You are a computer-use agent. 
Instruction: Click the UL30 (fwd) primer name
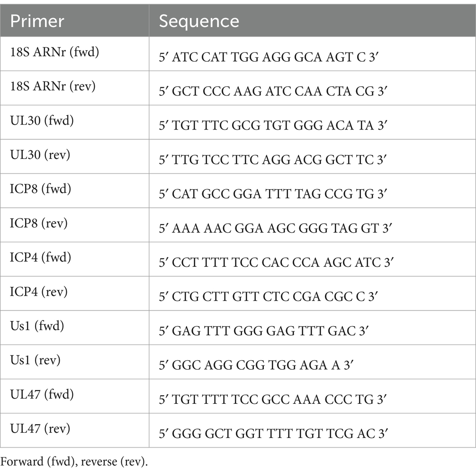pos(42,120)
